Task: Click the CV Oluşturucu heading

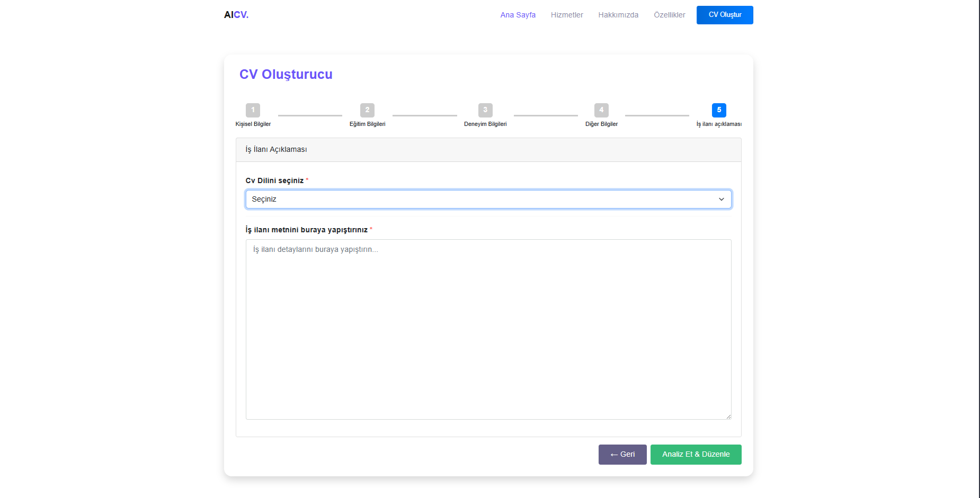Action: (286, 75)
